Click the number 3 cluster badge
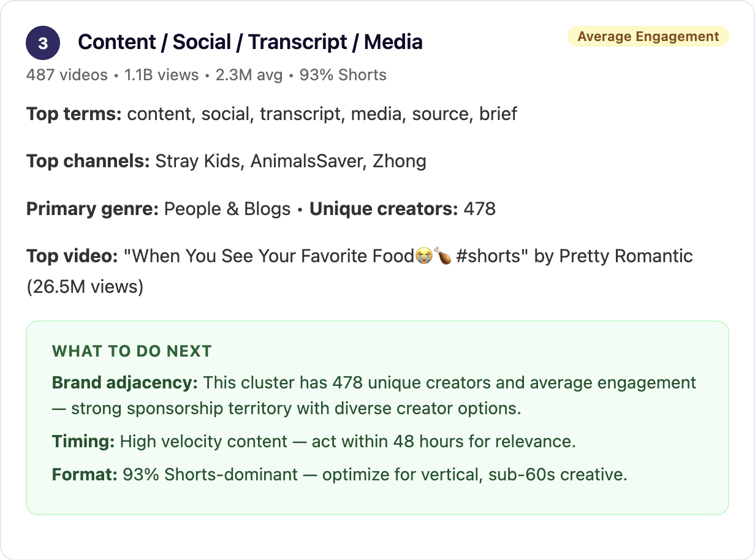The height and width of the screenshot is (560, 755). pyautogui.click(x=43, y=43)
